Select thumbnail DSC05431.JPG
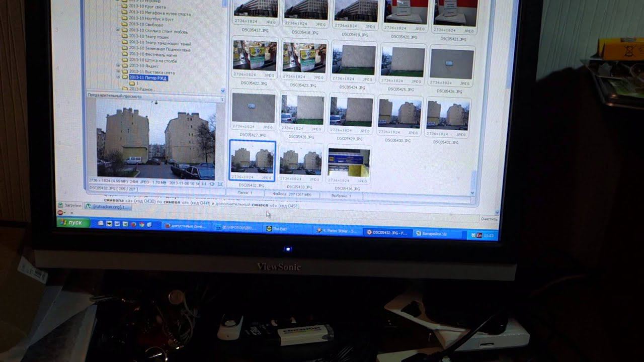 (x=448, y=118)
